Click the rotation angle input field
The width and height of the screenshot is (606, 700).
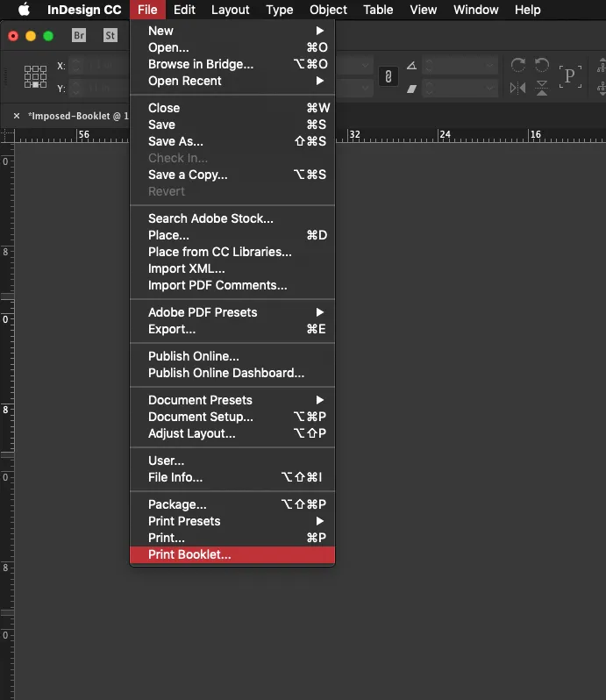click(x=460, y=66)
